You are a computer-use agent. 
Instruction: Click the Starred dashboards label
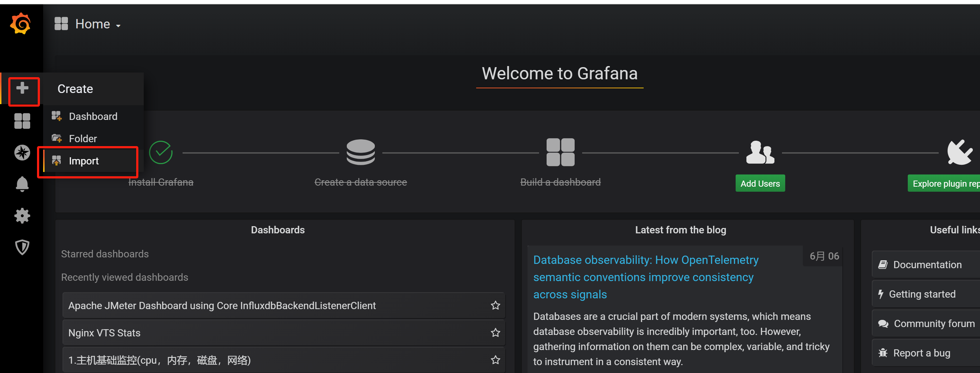[105, 254]
